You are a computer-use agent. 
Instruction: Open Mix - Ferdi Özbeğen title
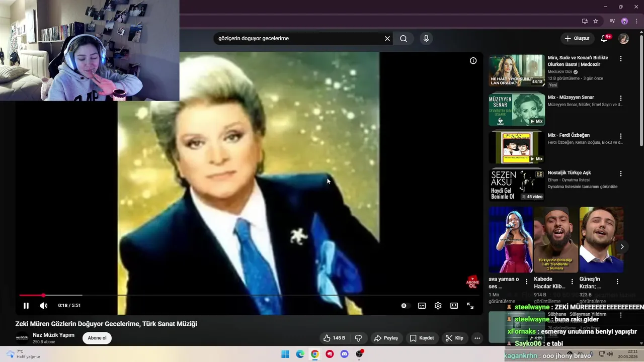[569, 135]
